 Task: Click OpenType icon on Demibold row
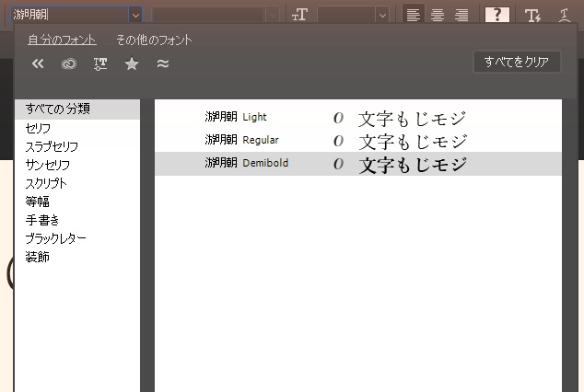pyautogui.click(x=338, y=164)
